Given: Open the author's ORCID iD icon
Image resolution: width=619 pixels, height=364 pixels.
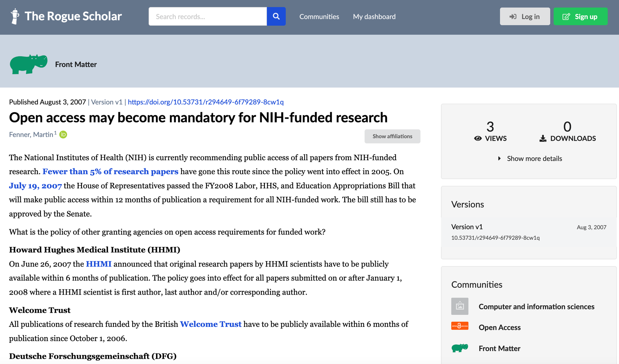Looking at the screenshot, I should (x=63, y=135).
